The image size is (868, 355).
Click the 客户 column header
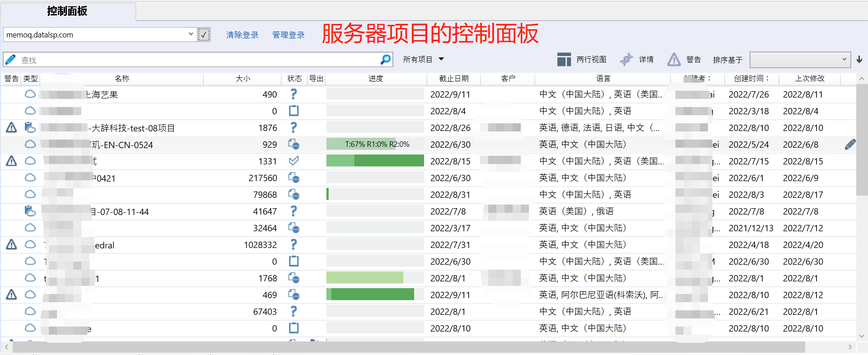[x=508, y=79]
